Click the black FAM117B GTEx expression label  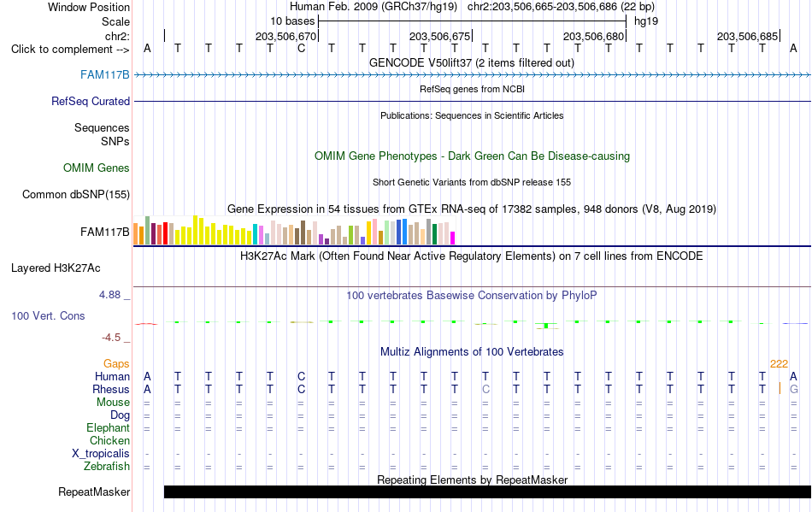tap(104, 232)
